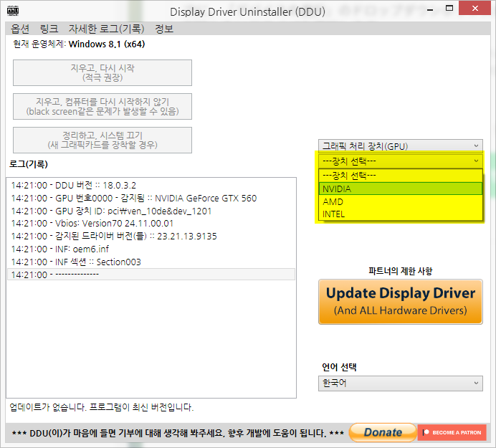
Task: Click the 정리하고, 시스템 끄기 button
Action: point(102,140)
